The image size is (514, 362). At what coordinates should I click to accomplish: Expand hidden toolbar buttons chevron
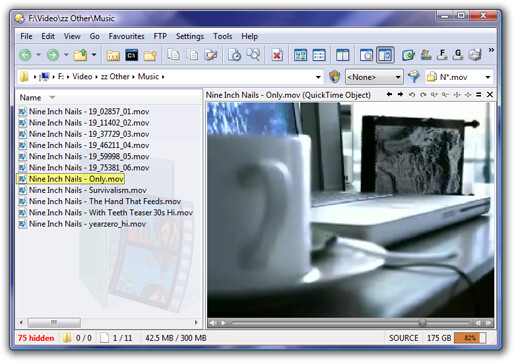(491, 50)
